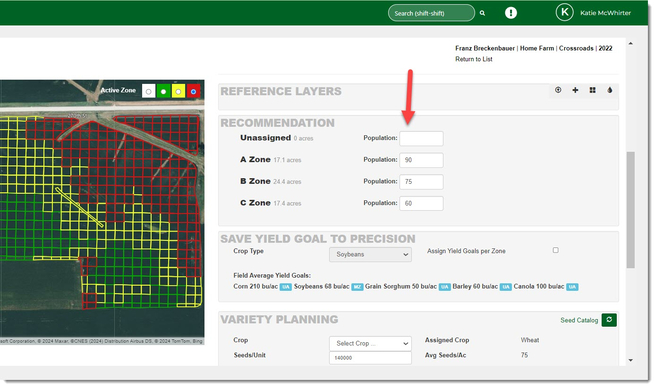Image resolution: width=655 pixels, height=387 pixels.
Task: Click the Field Average Yield Goals label
Action: tap(272, 276)
